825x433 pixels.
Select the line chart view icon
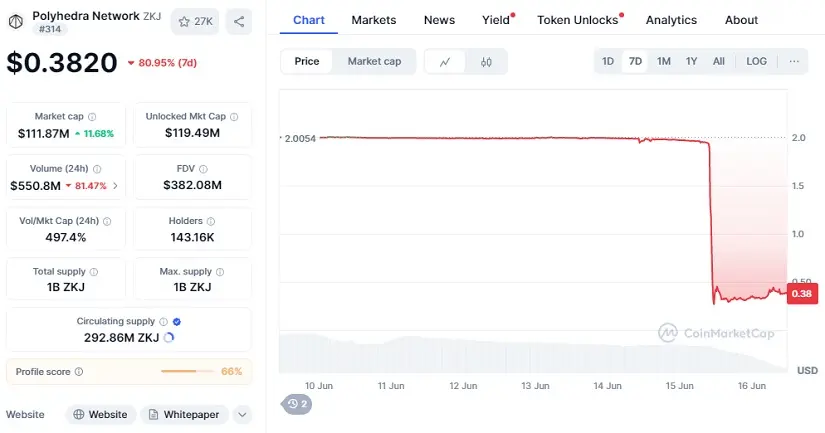coord(445,62)
